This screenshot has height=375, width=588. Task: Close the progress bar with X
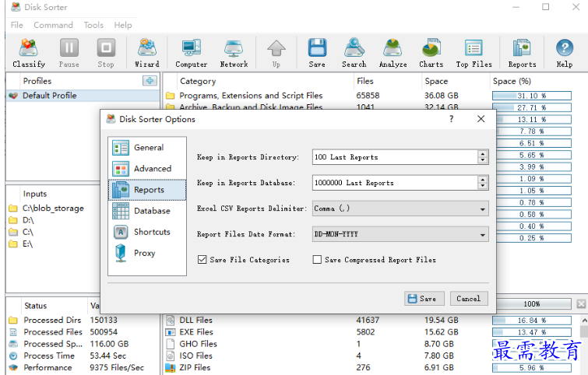[x=581, y=304]
